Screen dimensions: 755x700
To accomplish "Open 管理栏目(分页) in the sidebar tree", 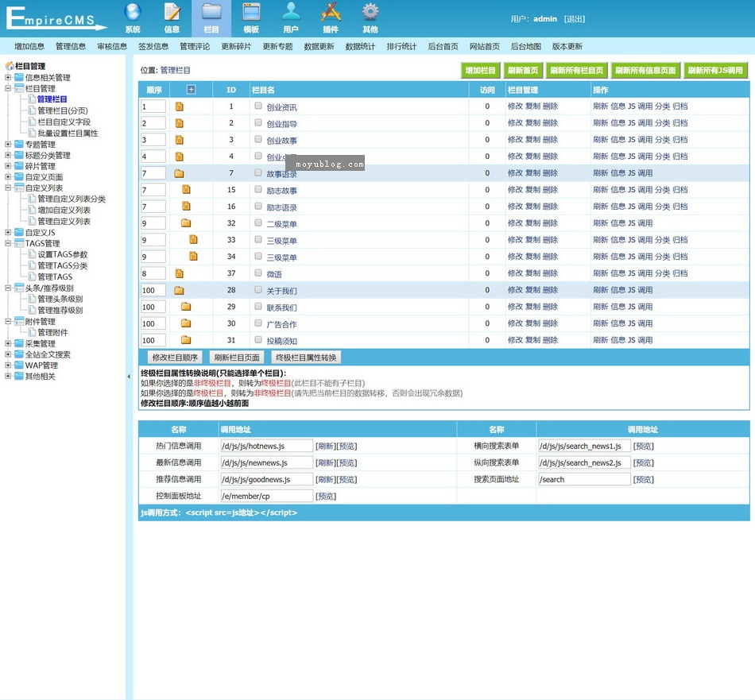I will (x=63, y=110).
